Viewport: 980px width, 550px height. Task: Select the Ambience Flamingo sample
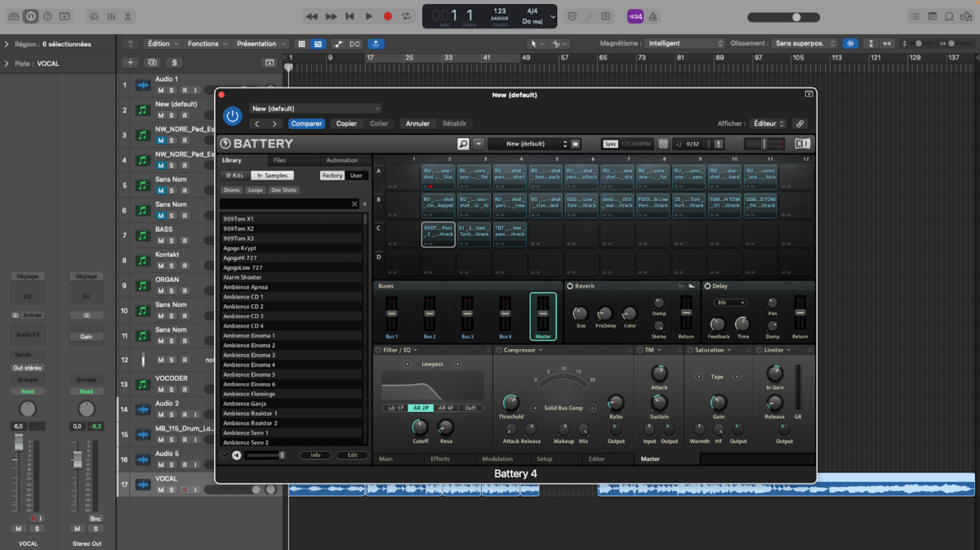click(x=292, y=394)
